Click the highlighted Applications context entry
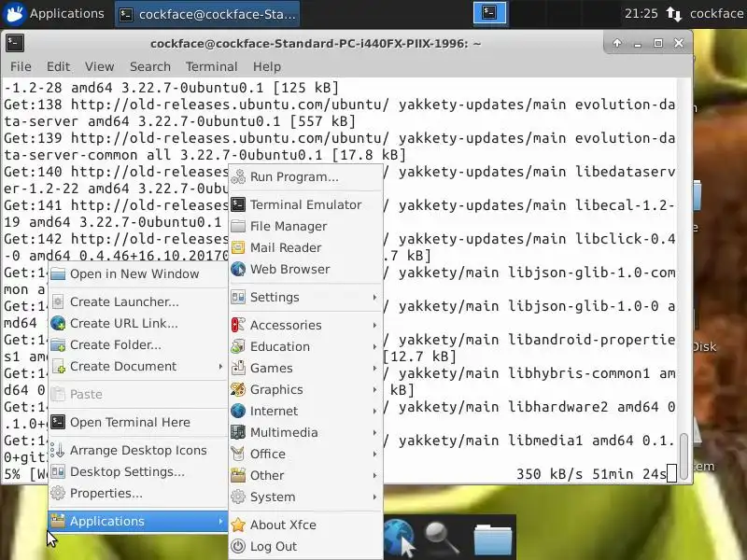The image size is (747, 560). [x=137, y=521]
